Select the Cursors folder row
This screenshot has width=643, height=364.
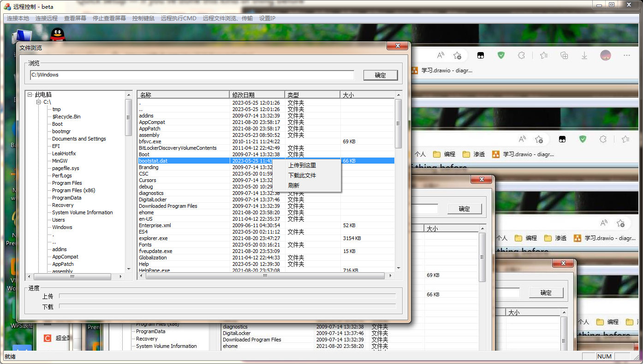(148, 180)
